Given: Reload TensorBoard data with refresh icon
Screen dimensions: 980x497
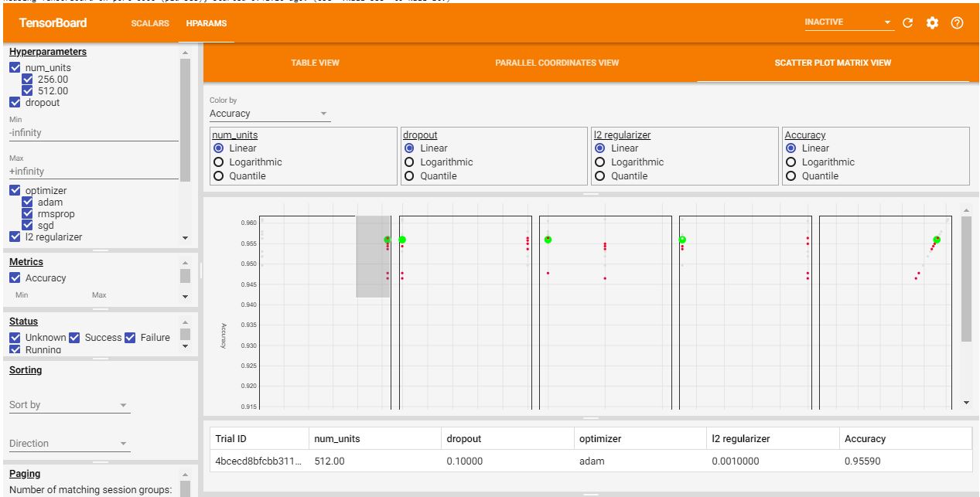Looking at the screenshot, I should point(908,23).
